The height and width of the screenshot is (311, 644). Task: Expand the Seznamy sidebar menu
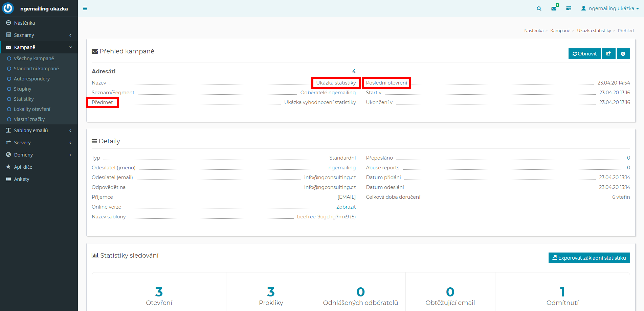point(39,35)
